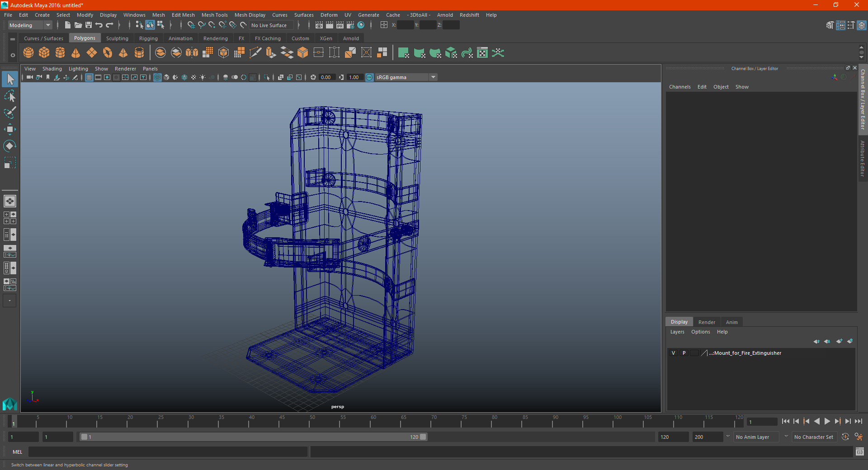The height and width of the screenshot is (470, 868).
Task: Click the MEL command input field
Action: click(168, 451)
